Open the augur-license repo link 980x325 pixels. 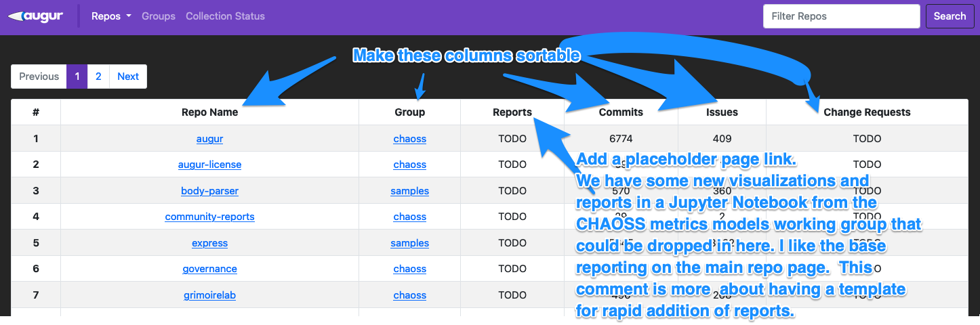pyautogui.click(x=209, y=165)
